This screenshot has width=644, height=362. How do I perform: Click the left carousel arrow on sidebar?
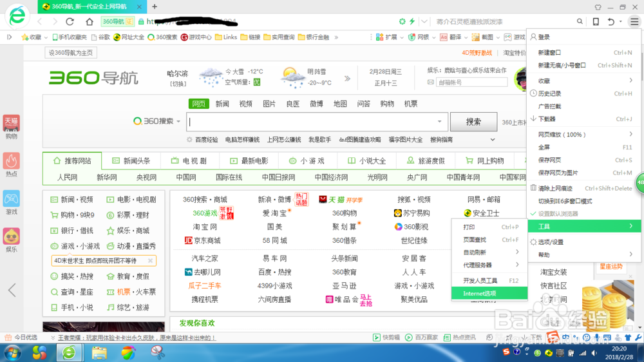pyautogui.click(x=12, y=290)
